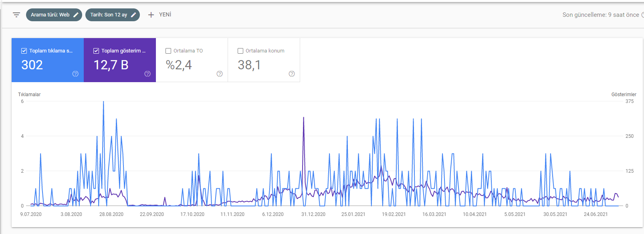644x234 pixels.
Task: Click the 17.10.2020 date label
Action: point(192,214)
